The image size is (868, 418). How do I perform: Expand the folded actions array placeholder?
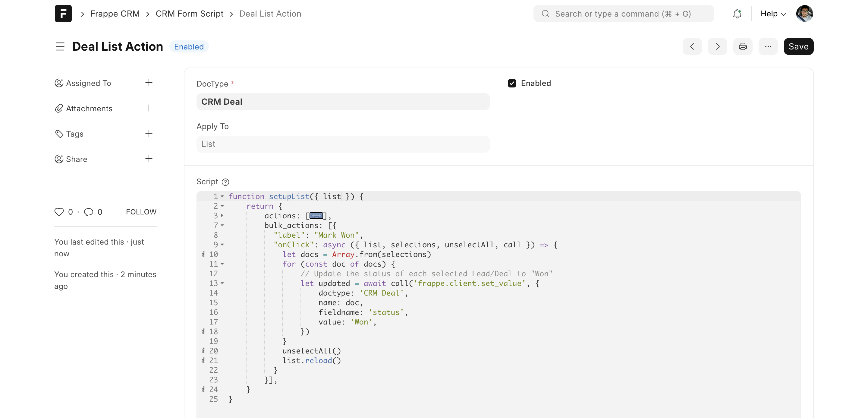tap(316, 216)
